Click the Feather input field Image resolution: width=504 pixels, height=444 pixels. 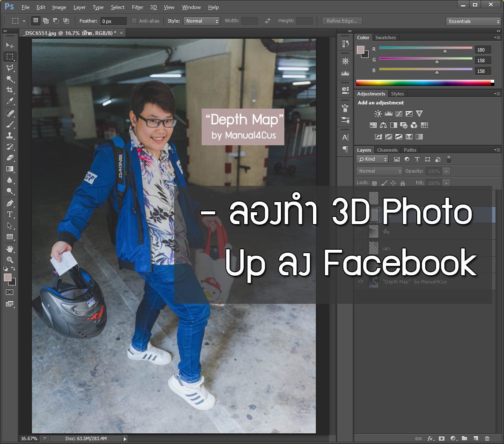point(114,21)
